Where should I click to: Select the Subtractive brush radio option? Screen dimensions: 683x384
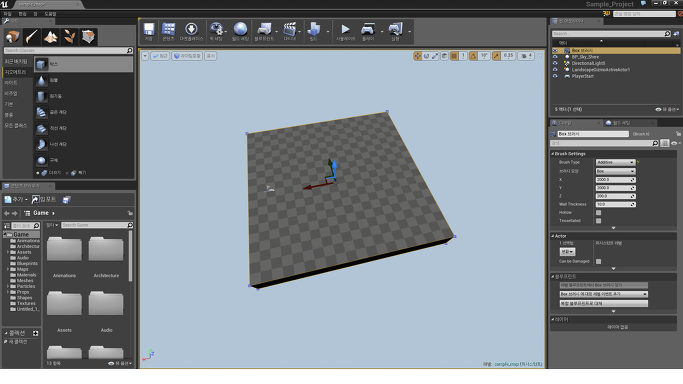pyautogui.click(x=67, y=173)
